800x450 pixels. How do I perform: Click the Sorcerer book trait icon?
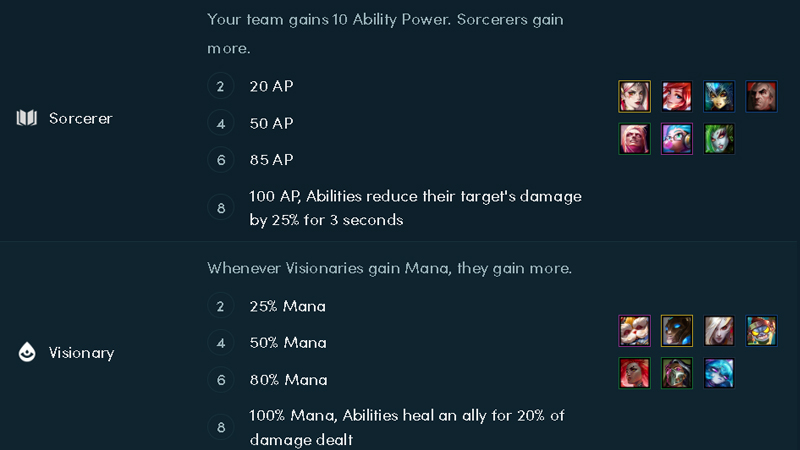pyautogui.click(x=26, y=118)
